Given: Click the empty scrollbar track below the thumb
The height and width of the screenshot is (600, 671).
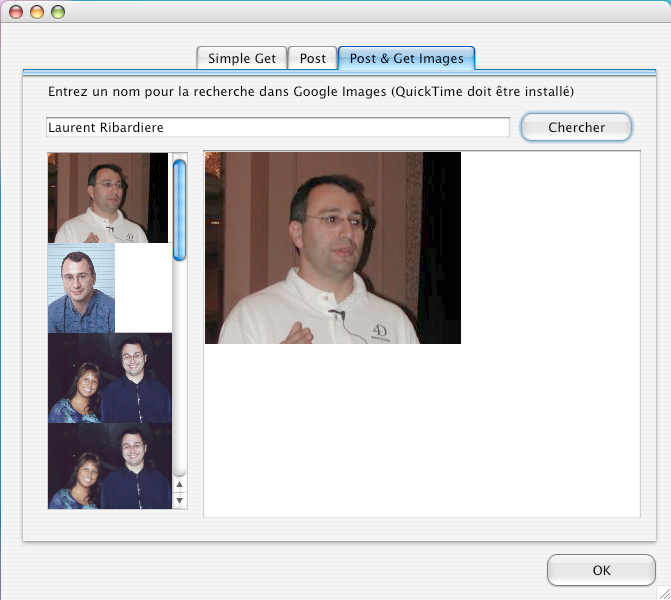Looking at the screenshot, I should [180, 370].
